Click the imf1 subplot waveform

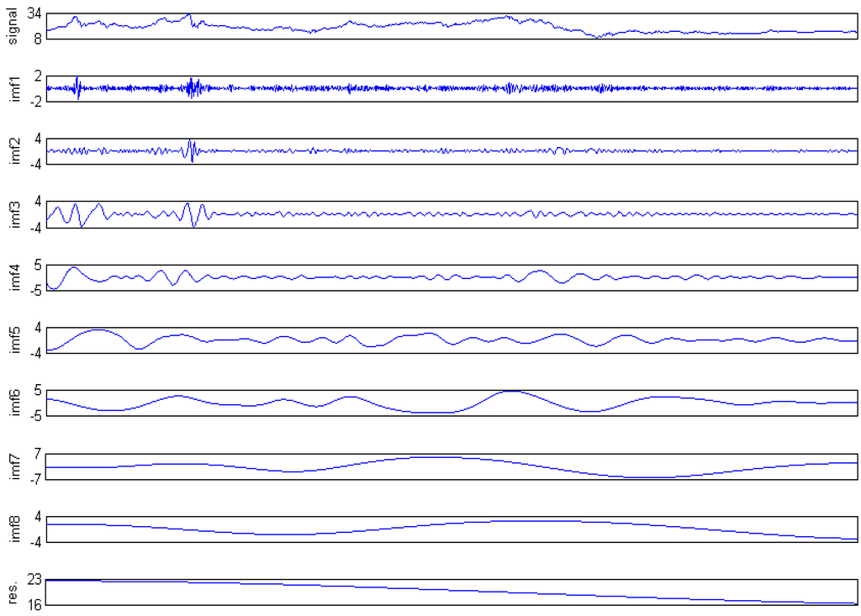452,88
